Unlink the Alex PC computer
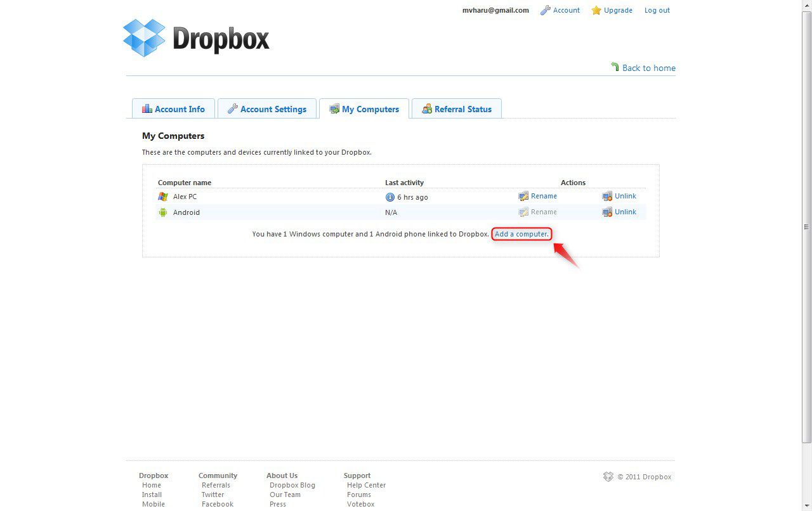 tap(625, 196)
